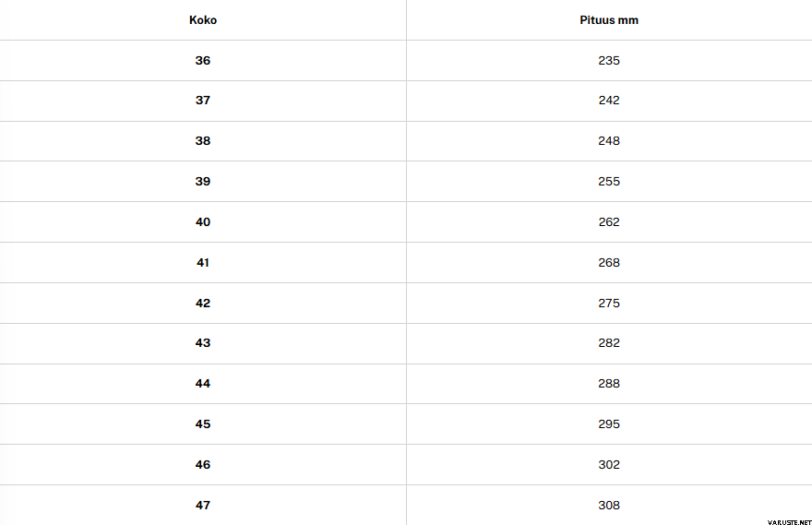Image resolution: width=812 pixels, height=525 pixels.
Task: Select size 36 in the Koko column
Action: point(203,60)
